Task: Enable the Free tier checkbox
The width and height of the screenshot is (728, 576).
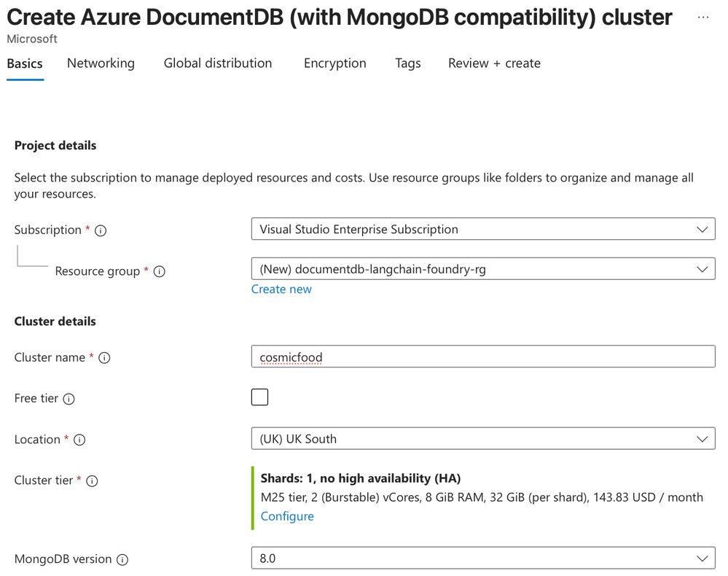Action: [259, 397]
